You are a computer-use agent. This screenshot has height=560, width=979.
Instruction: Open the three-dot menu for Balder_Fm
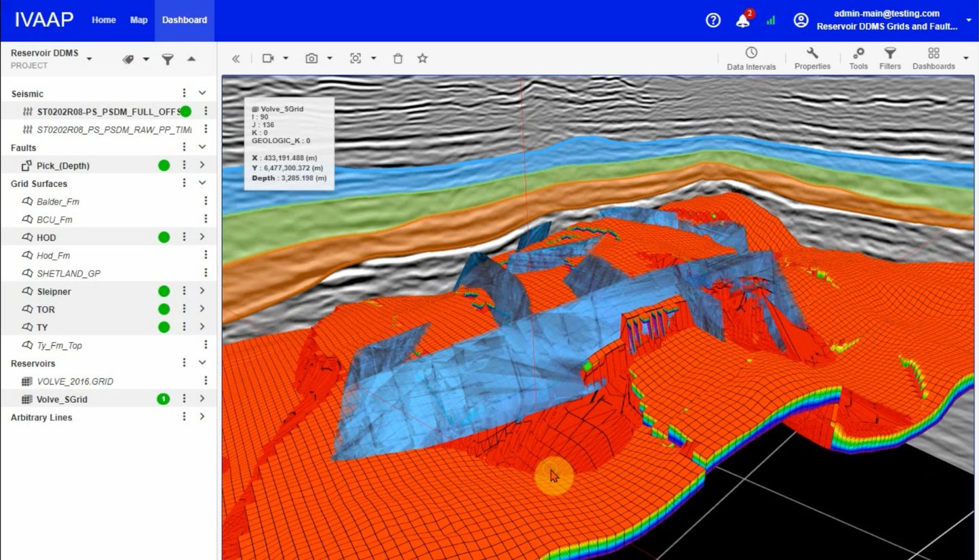206,201
